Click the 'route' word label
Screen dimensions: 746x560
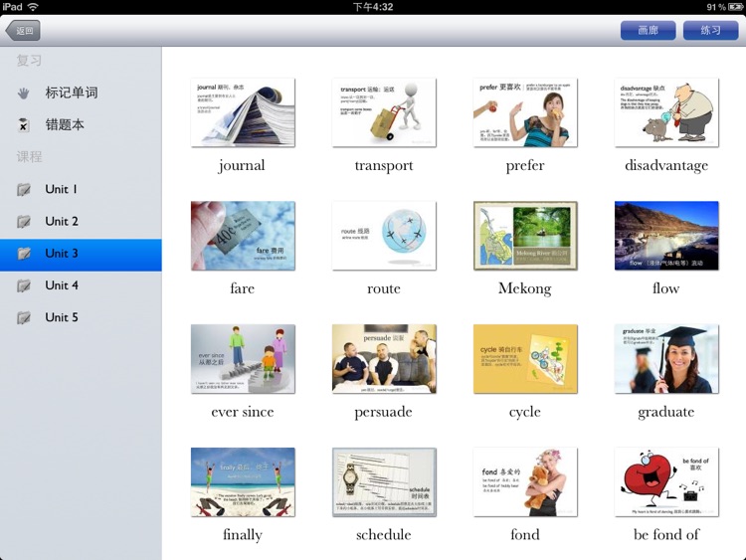point(384,288)
